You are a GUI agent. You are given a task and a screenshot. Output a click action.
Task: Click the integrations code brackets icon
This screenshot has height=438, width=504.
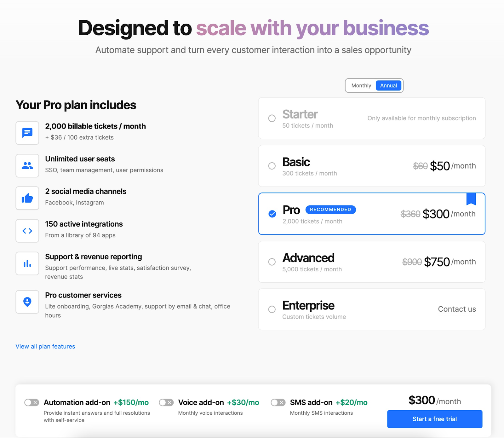(27, 231)
